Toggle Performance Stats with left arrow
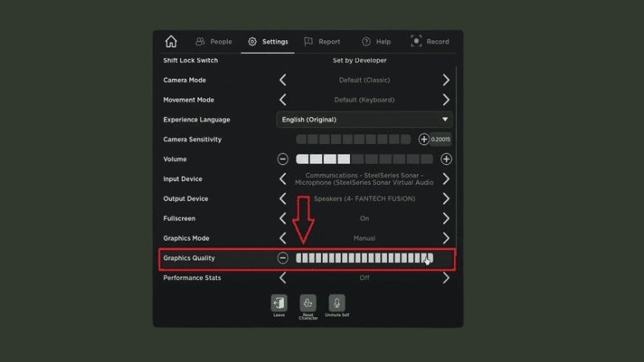This screenshot has width=644, height=362. pyautogui.click(x=283, y=278)
